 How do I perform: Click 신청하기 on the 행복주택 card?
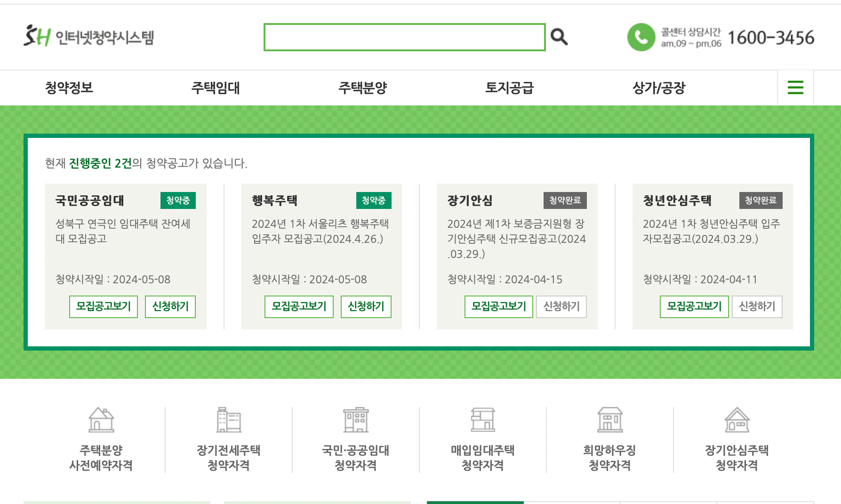(366, 306)
